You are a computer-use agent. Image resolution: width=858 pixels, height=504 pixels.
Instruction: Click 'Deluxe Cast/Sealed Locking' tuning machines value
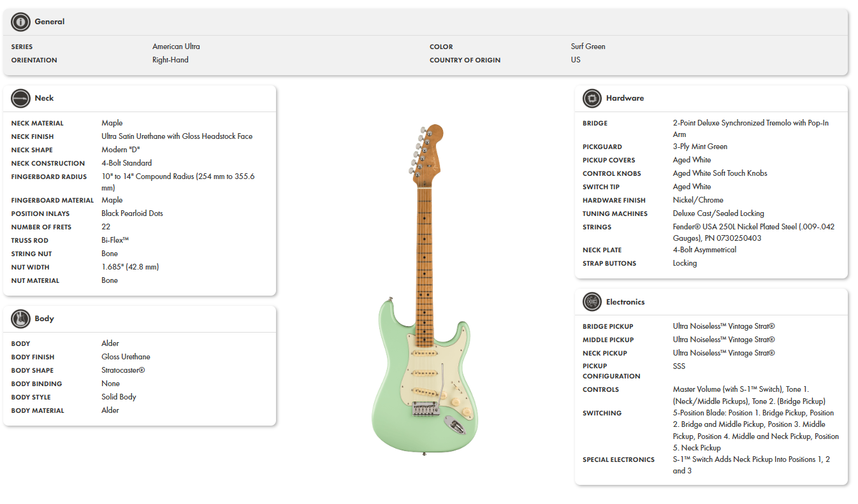click(x=718, y=213)
